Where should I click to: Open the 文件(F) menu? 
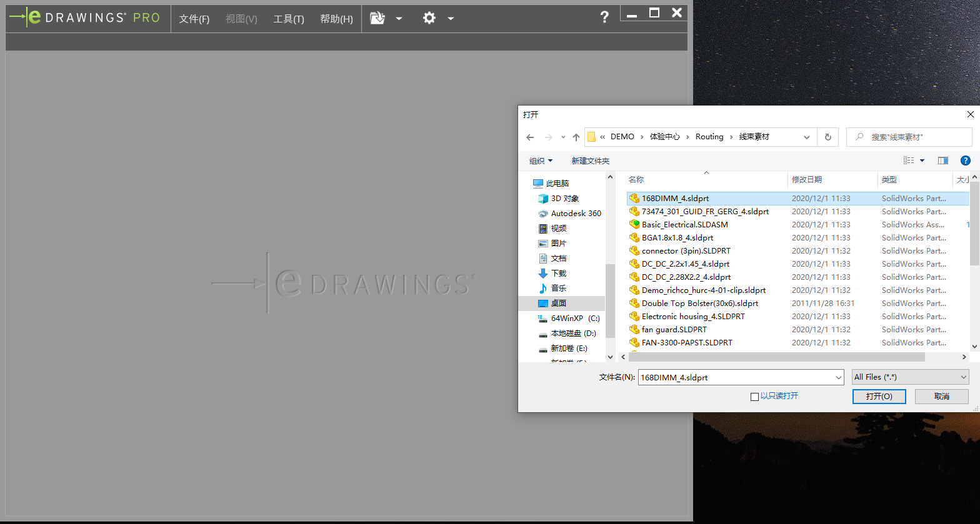coord(194,19)
